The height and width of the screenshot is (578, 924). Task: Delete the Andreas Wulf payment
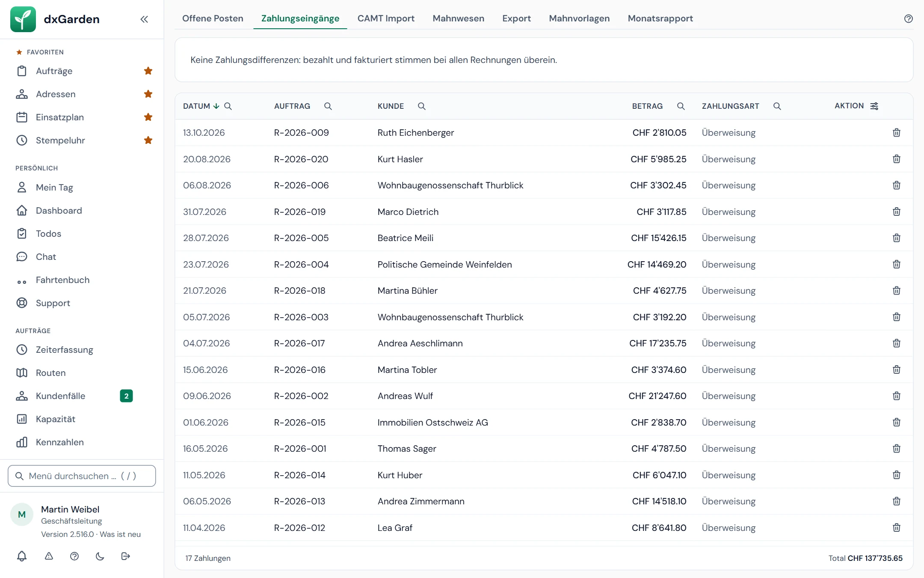[x=897, y=396]
